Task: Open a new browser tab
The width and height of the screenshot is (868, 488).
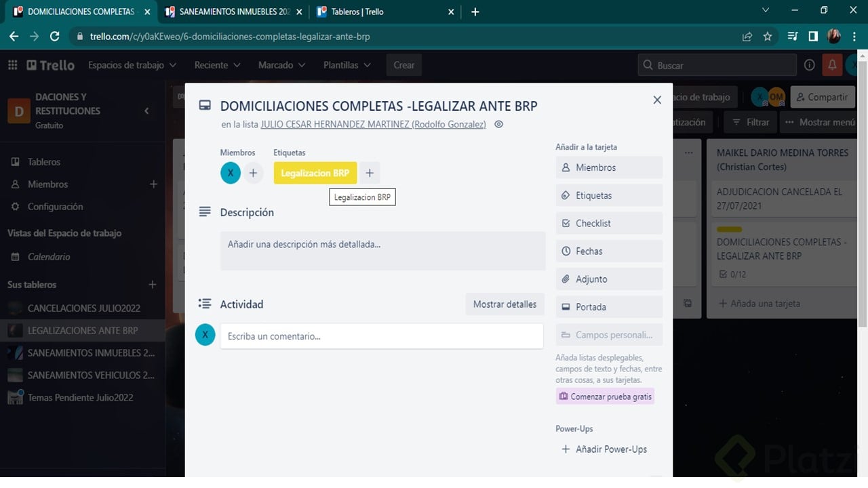Action: 475,12
